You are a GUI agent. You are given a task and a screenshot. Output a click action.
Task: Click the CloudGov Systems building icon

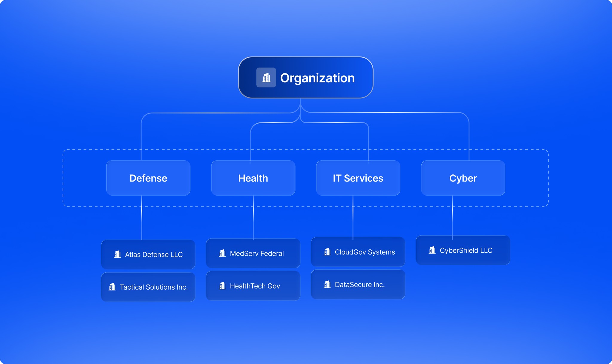[x=327, y=252]
